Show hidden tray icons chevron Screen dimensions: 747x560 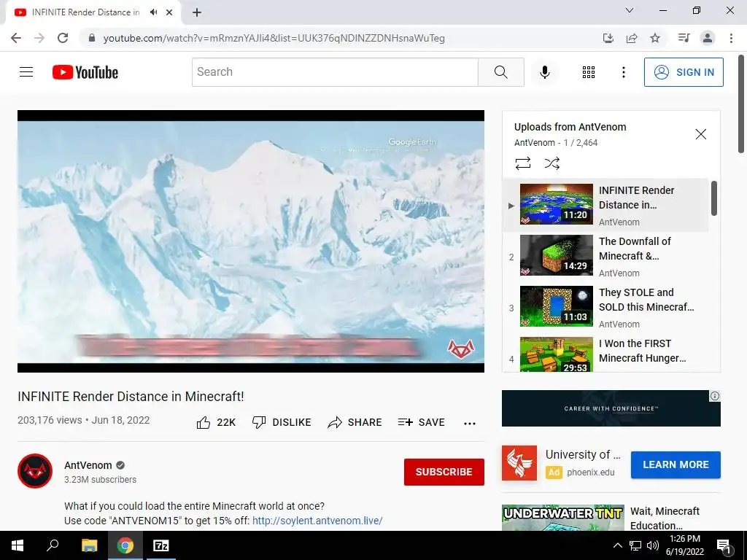pos(617,545)
